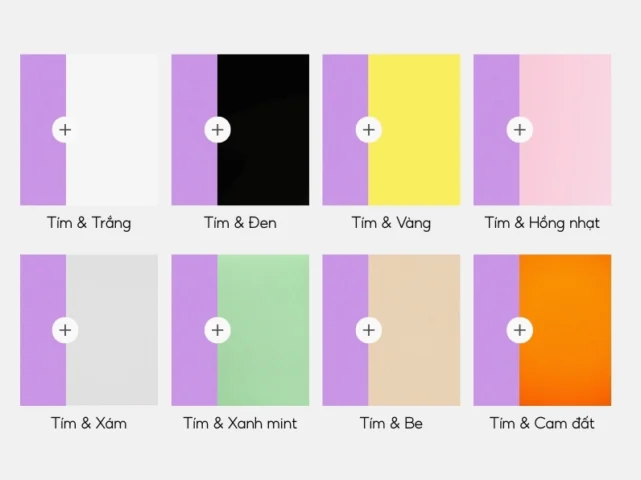The height and width of the screenshot is (480, 641).
Task: Click the plus icon on Tím & Cam đất card
Action: [x=520, y=330]
